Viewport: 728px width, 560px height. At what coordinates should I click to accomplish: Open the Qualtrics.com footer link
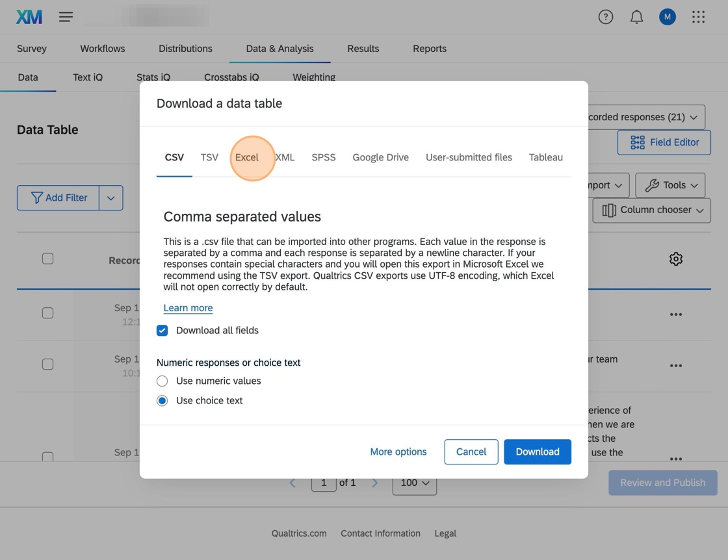click(299, 533)
